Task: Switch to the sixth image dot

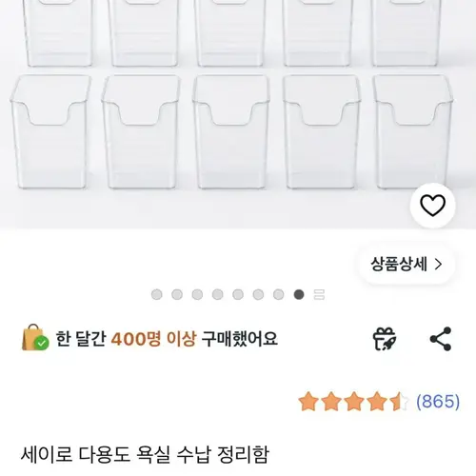Action: coord(258,294)
